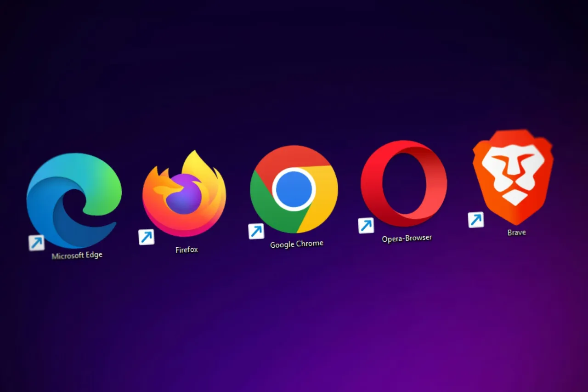
Task: Click the shortcut arrow badge on Opera-Browser
Action: (366, 225)
